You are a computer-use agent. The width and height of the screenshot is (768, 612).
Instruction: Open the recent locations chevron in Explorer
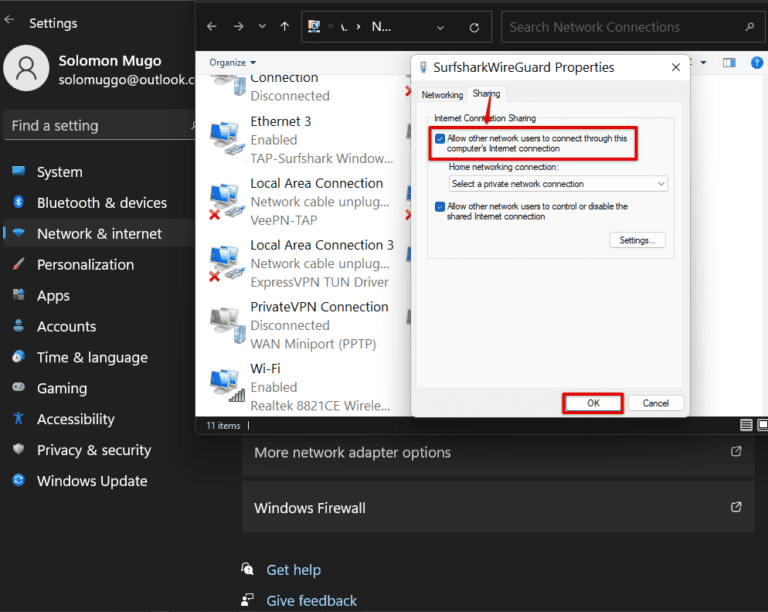pos(262,27)
